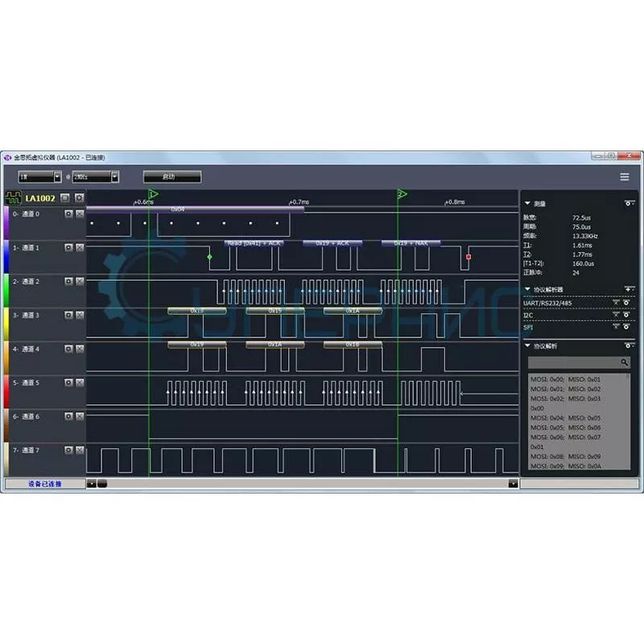Click the add protocol analyzer plus icon
Screen dimensions: 644x644
pyautogui.click(x=628, y=289)
